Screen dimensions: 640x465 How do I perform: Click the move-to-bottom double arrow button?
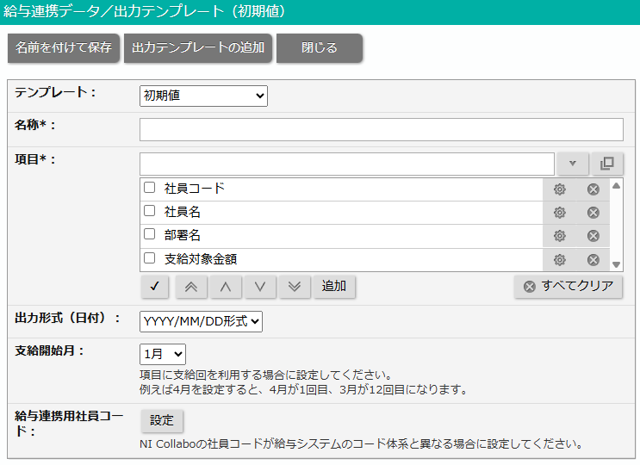[x=294, y=286]
